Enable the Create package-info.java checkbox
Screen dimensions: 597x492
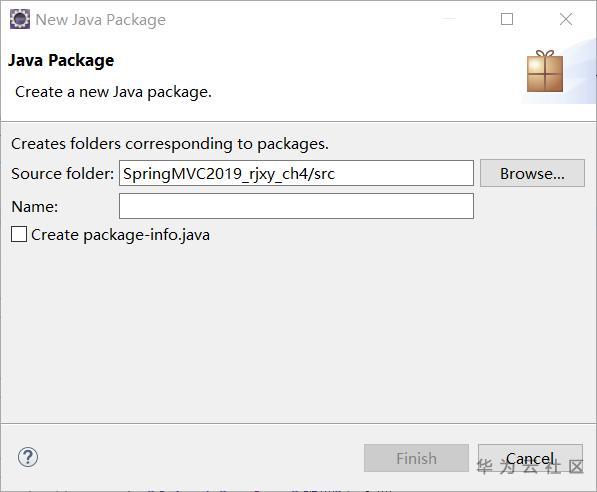tap(19, 234)
